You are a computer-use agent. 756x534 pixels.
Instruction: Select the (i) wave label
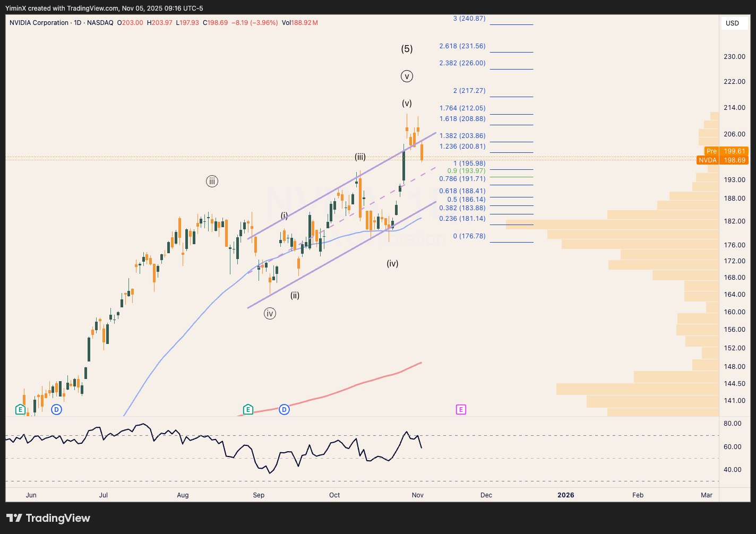point(285,215)
